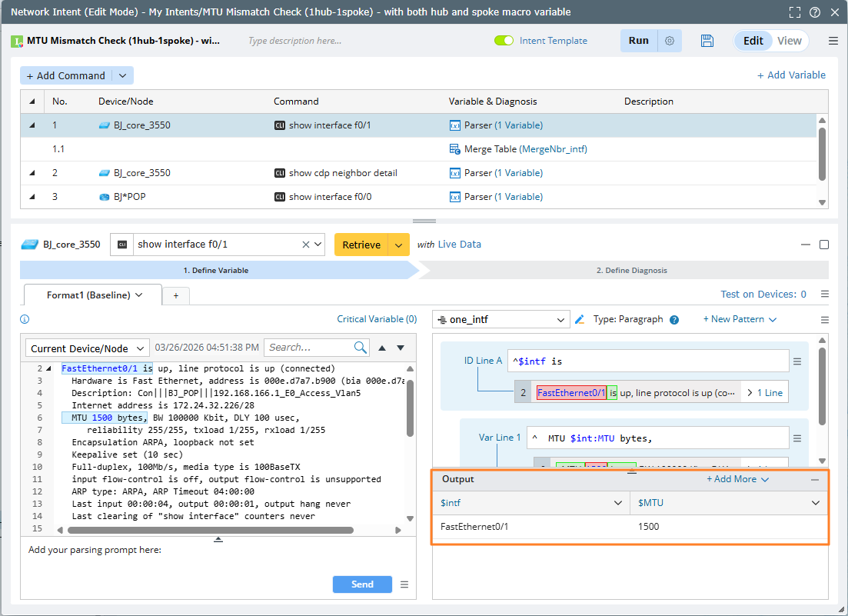Click the Run button
Screen dimensions: 848x616
pos(638,41)
